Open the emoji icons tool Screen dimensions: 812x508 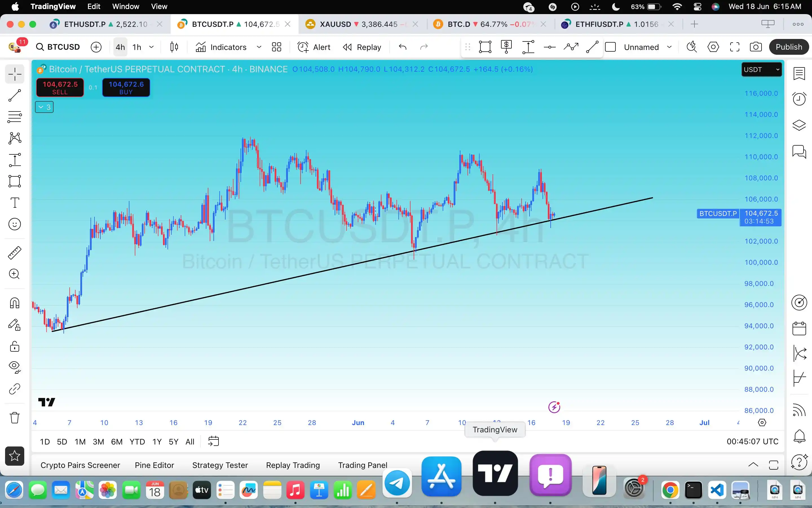click(x=15, y=224)
